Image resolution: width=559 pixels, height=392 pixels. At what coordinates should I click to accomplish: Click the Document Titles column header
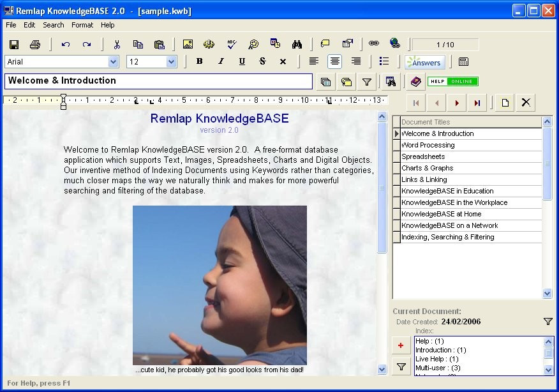[471, 122]
